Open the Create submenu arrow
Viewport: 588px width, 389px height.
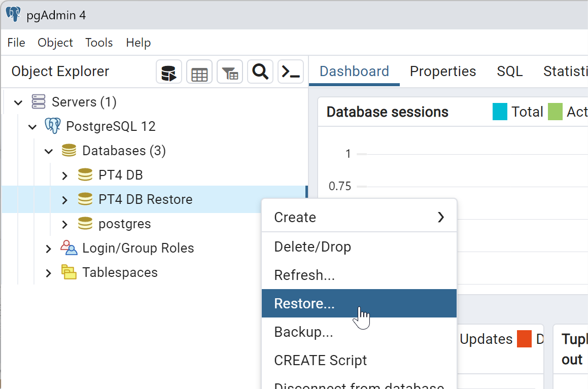click(x=441, y=217)
